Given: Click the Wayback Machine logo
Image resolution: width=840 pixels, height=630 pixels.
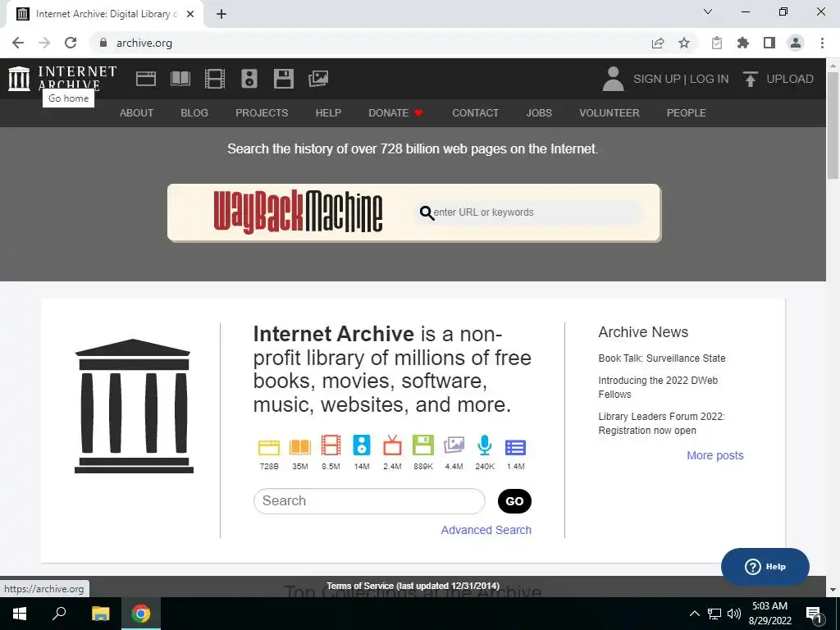Looking at the screenshot, I should pos(298,212).
